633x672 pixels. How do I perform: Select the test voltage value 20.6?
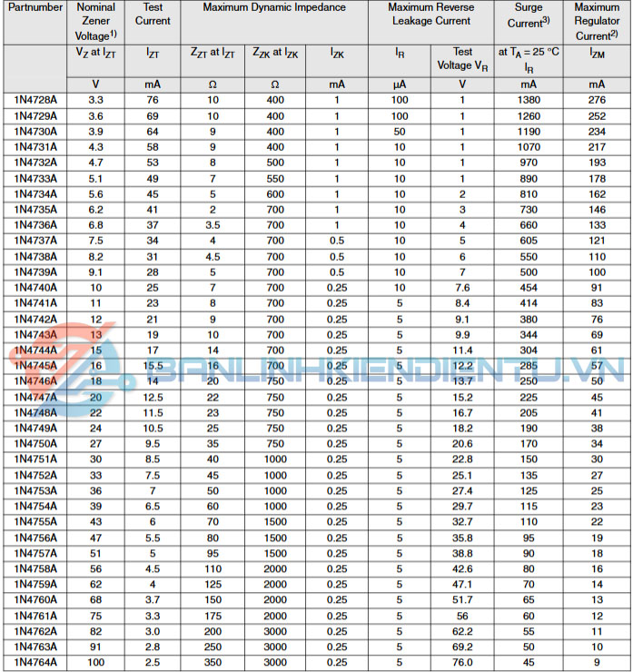[x=462, y=443]
